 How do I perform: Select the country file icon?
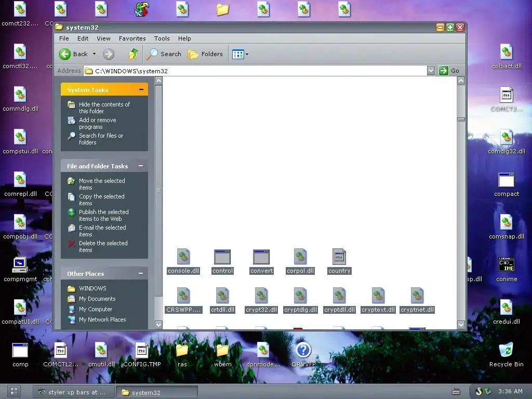[x=339, y=257]
